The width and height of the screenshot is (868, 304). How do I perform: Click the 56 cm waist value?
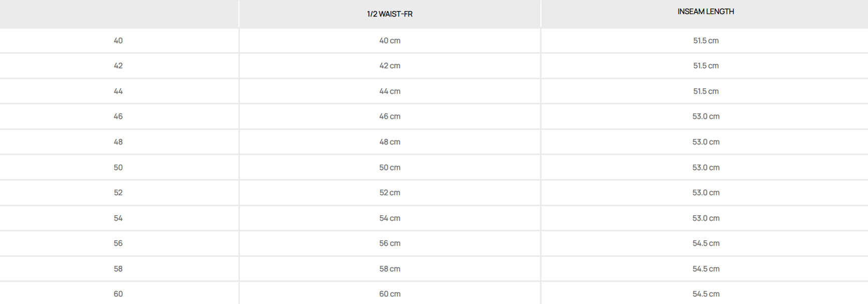(x=390, y=243)
